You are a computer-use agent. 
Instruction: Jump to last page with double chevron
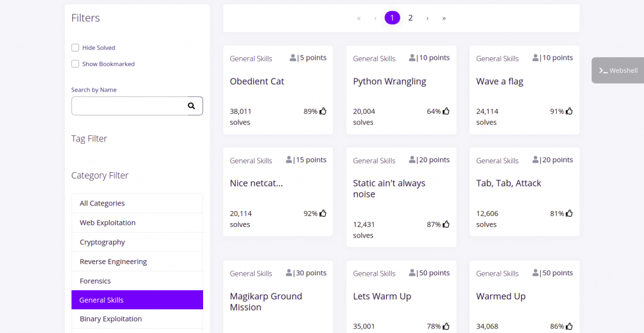point(444,18)
